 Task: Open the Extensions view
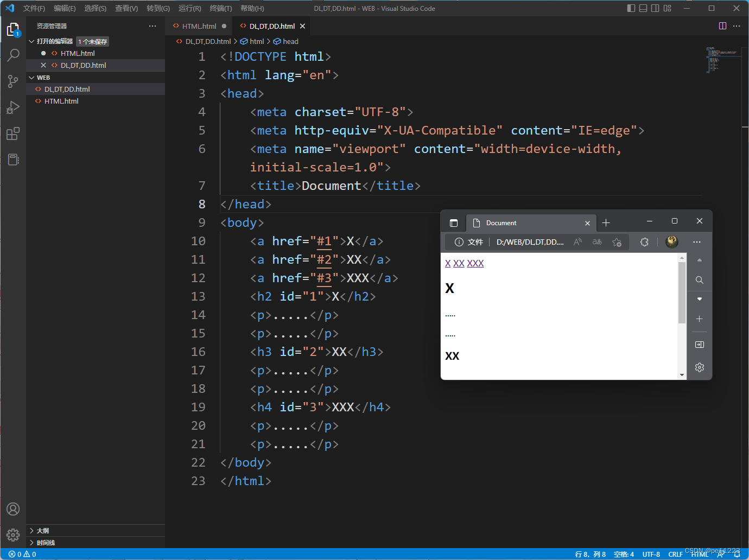13,133
